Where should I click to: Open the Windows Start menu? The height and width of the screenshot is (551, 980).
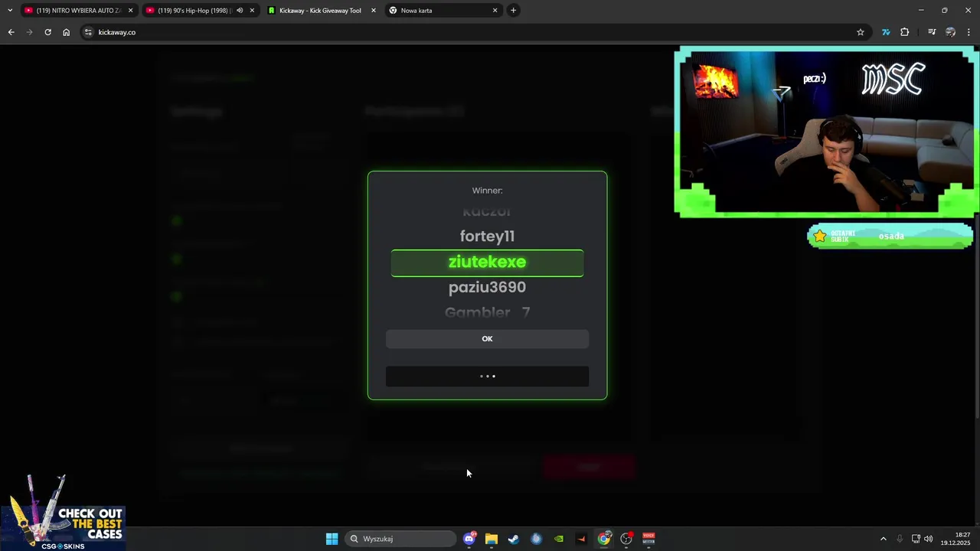click(332, 539)
